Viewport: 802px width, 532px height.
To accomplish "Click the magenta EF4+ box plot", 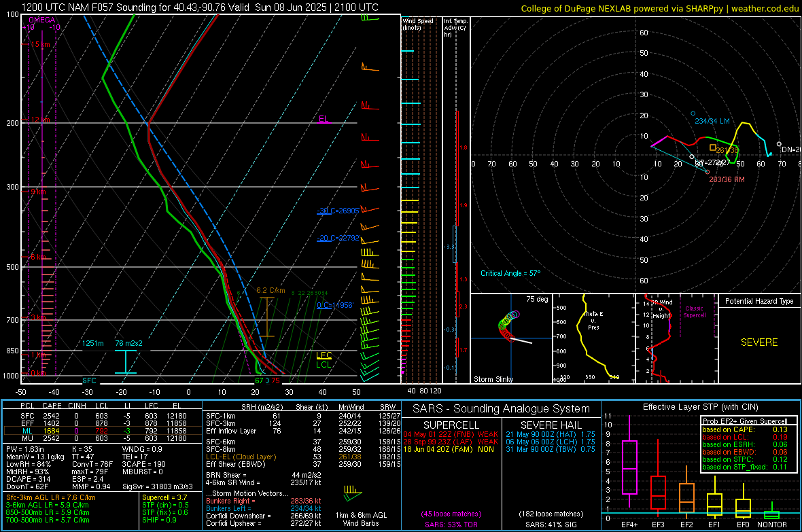I will click(629, 461).
